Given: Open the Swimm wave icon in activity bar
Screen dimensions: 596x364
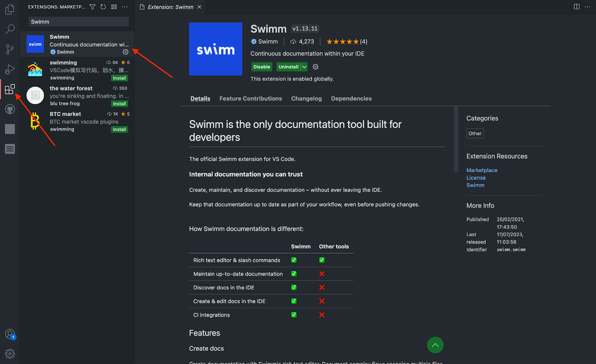Looking at the screenshot, I should pos(10,149).
